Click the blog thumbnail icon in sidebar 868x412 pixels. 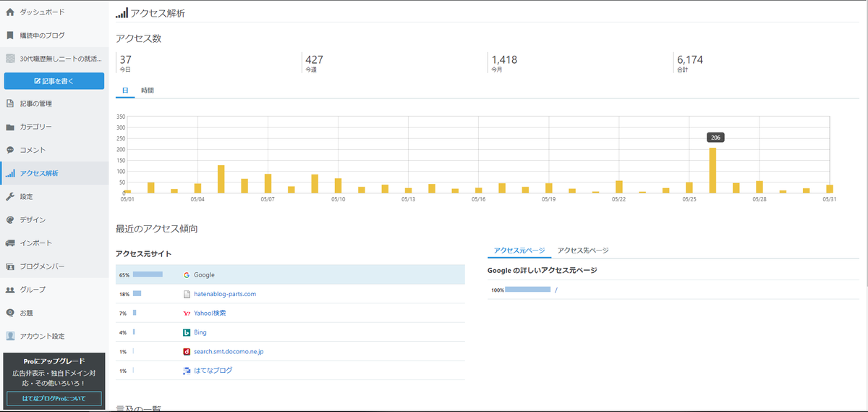pyautogui.click(x=10, y=59)
